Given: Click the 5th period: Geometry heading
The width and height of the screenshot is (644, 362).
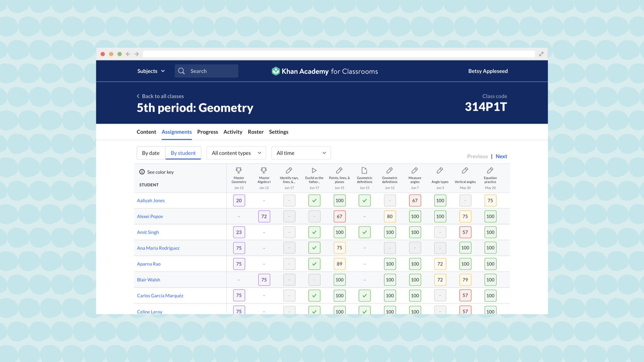Looking at the screenshot, I should tap(195, 108).
